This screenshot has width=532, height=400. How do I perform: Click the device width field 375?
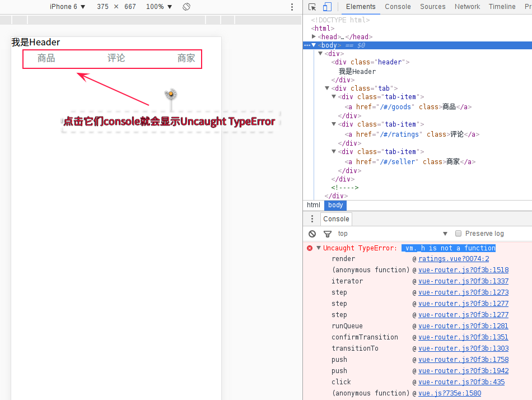[x=102, y=7]
